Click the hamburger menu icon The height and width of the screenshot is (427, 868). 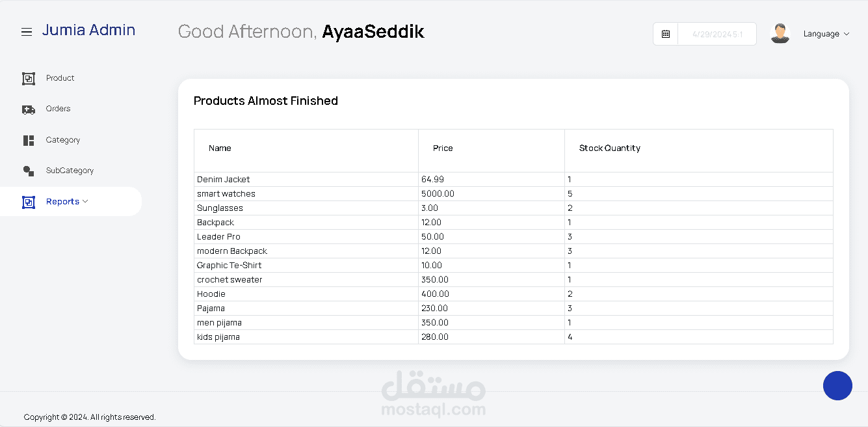[x=27, y=32]
